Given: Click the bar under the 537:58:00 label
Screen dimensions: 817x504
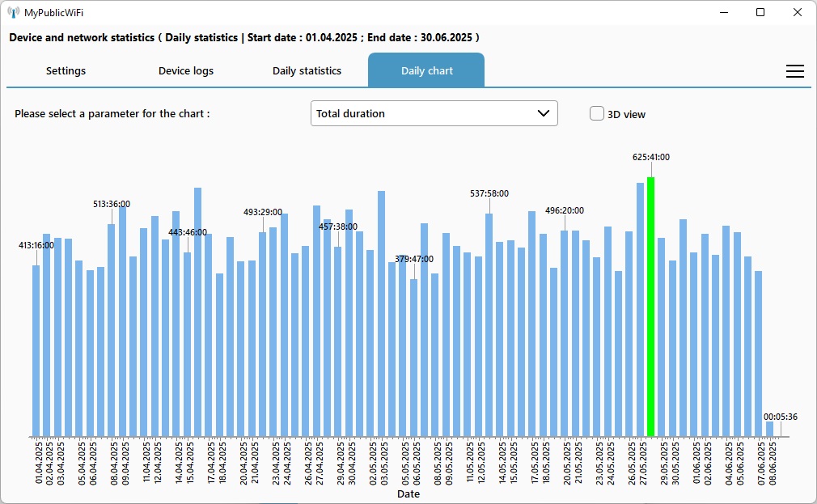Looking at the screenshot, I should 489,324.
